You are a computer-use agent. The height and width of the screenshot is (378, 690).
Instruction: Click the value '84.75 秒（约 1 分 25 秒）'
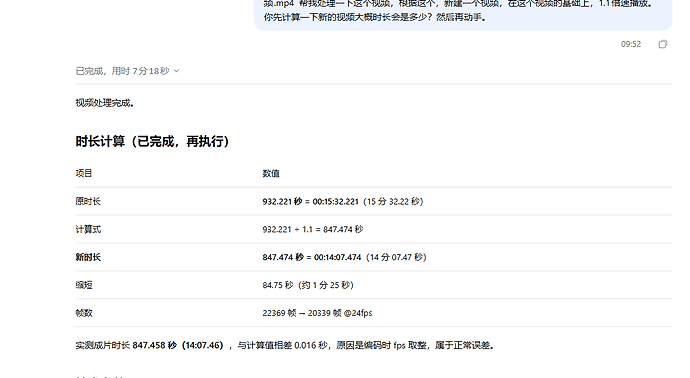pyautogui.click(x=308, y=285)
